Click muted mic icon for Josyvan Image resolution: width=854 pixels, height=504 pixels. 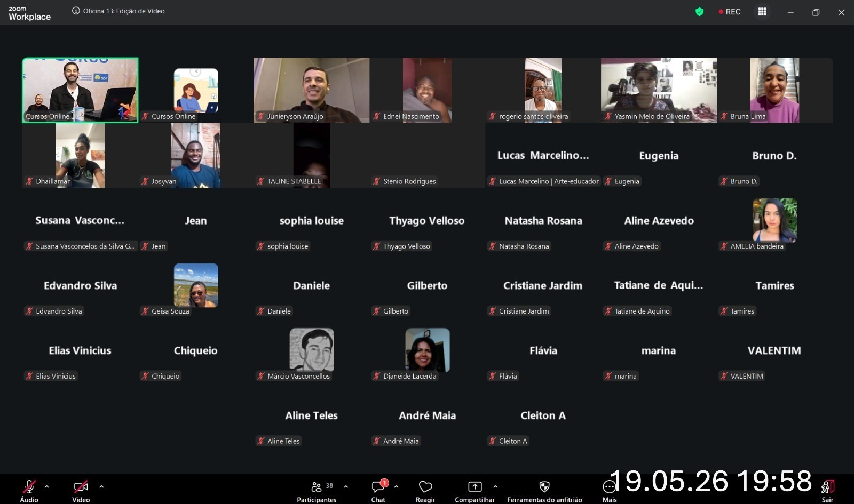pyautogui.click(x=145, y=181)
